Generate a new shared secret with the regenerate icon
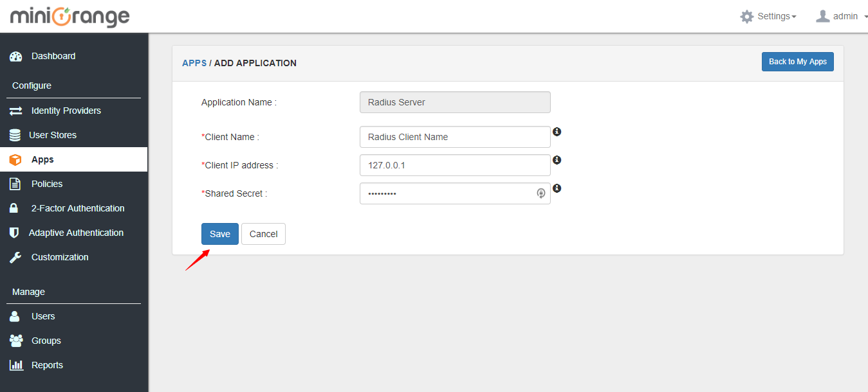This screenshot has height=392, width=868. click(x=540, y=193)
